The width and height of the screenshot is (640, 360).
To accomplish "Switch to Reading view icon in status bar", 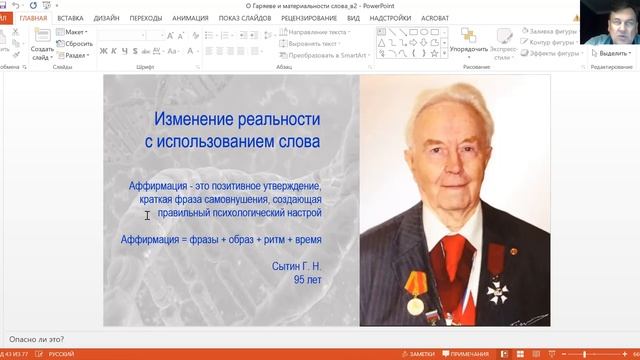I will 536,354.
